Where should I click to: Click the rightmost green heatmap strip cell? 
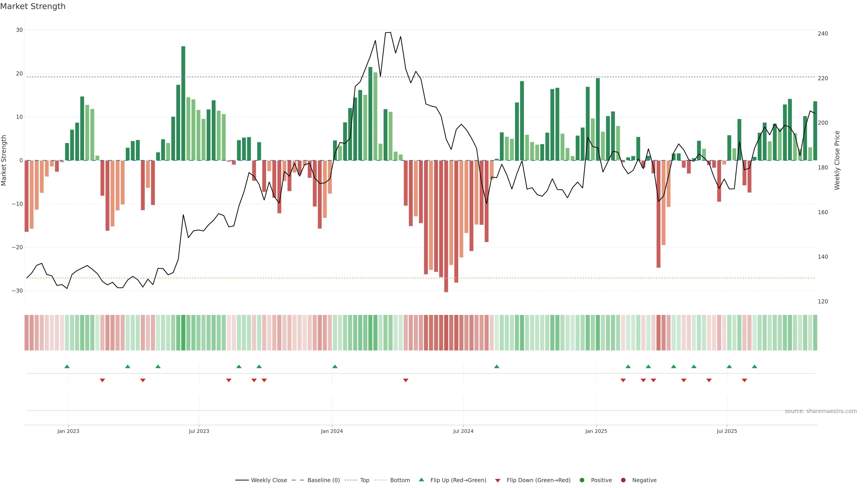[815, 332]
